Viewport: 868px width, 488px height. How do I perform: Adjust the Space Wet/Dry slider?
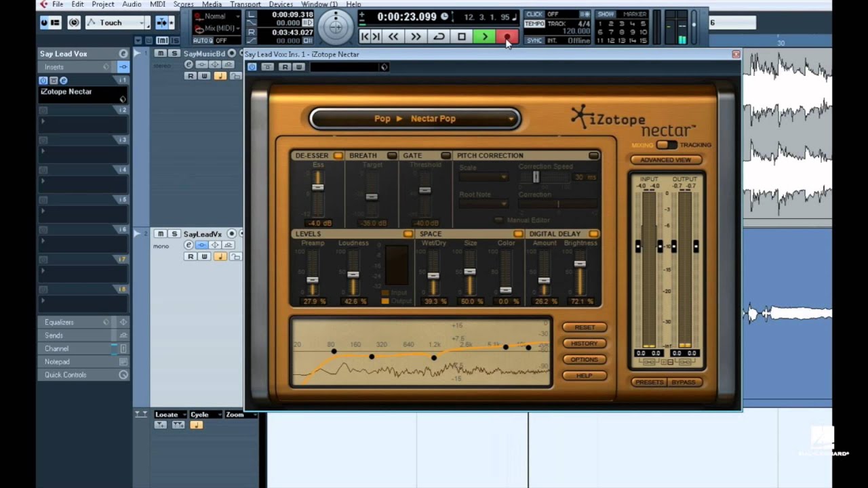[433, 275]
